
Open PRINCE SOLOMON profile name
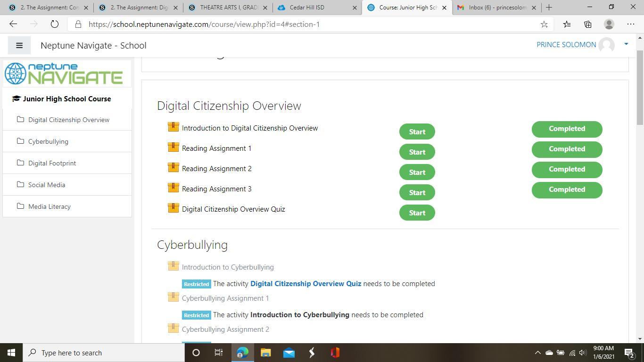(x=566, y=45)
